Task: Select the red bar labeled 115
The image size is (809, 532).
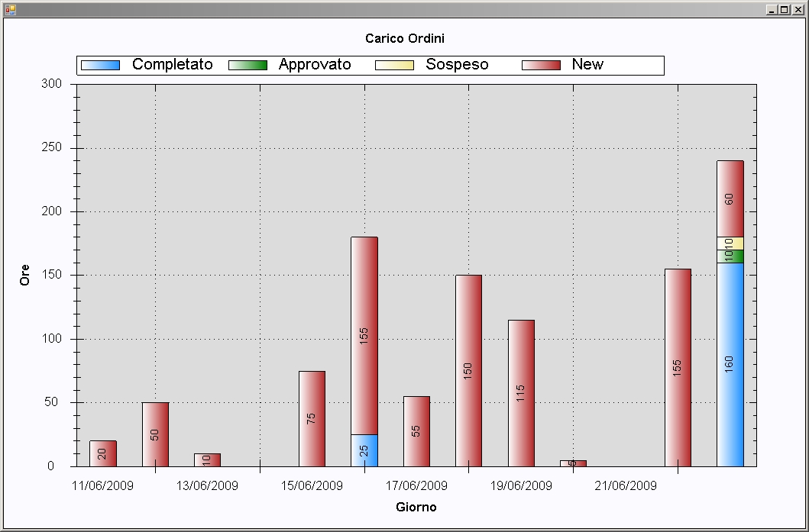Action: [x=521, y=393]
